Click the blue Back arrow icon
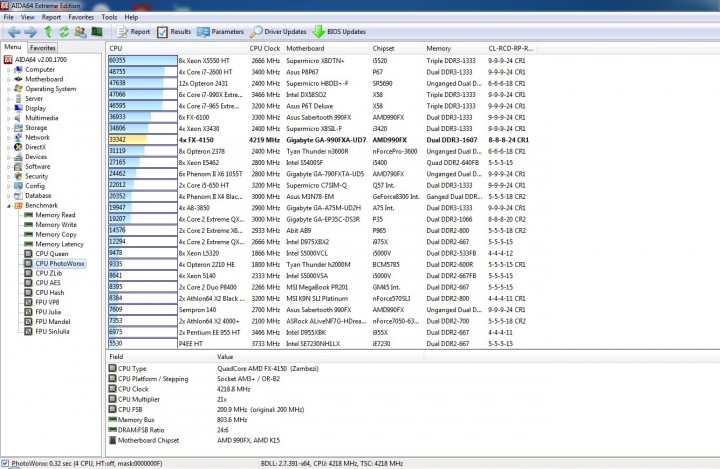 (14, 32)
